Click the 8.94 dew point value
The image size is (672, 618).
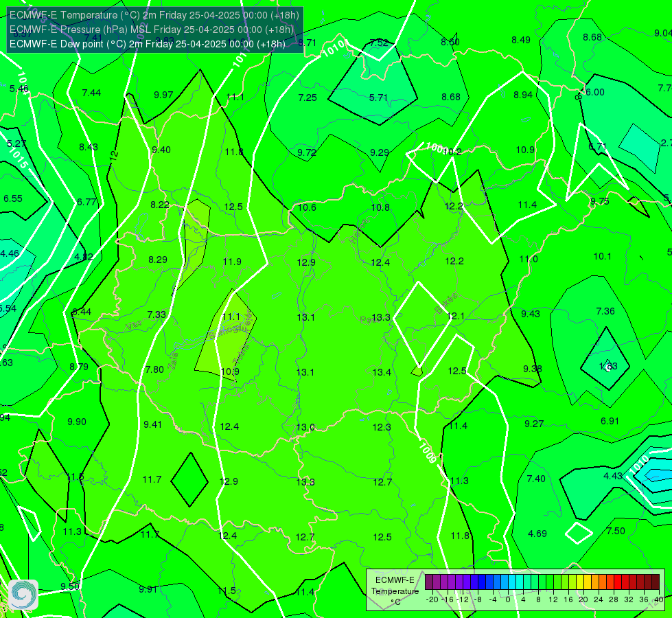(523, 94)
